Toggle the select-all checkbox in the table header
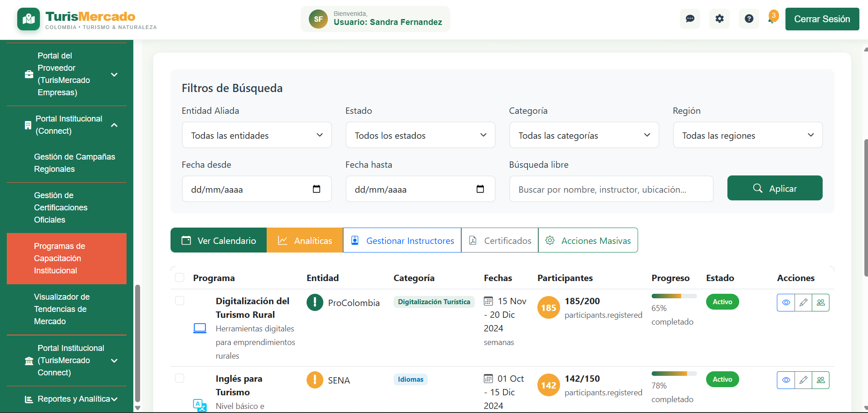 180,277
